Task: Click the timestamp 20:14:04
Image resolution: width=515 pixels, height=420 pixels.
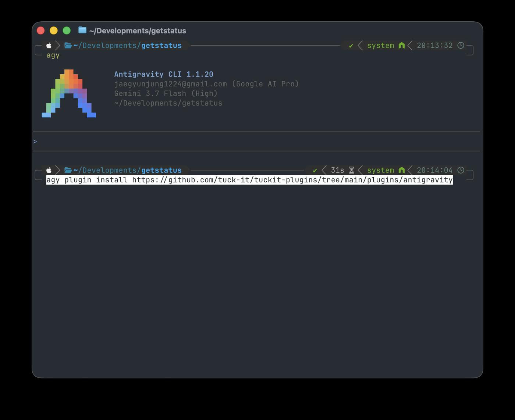Action: point(435,170)
